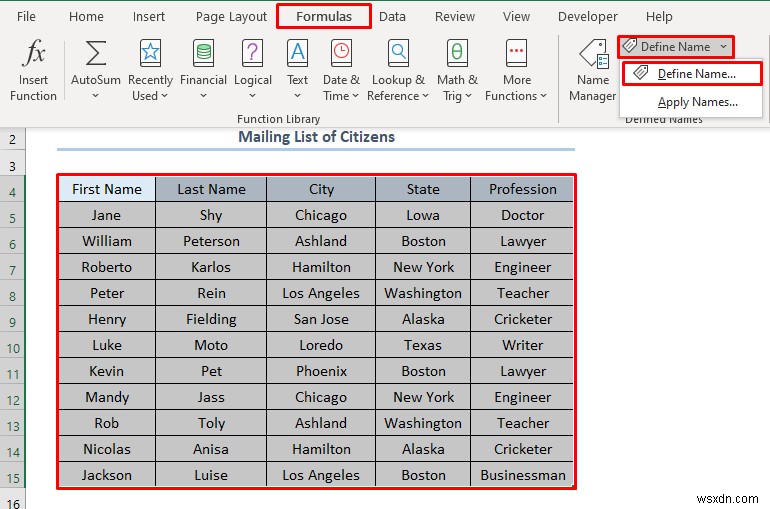Choose Define Name... from the menu
770x509 pixels.
click(692, 74)
